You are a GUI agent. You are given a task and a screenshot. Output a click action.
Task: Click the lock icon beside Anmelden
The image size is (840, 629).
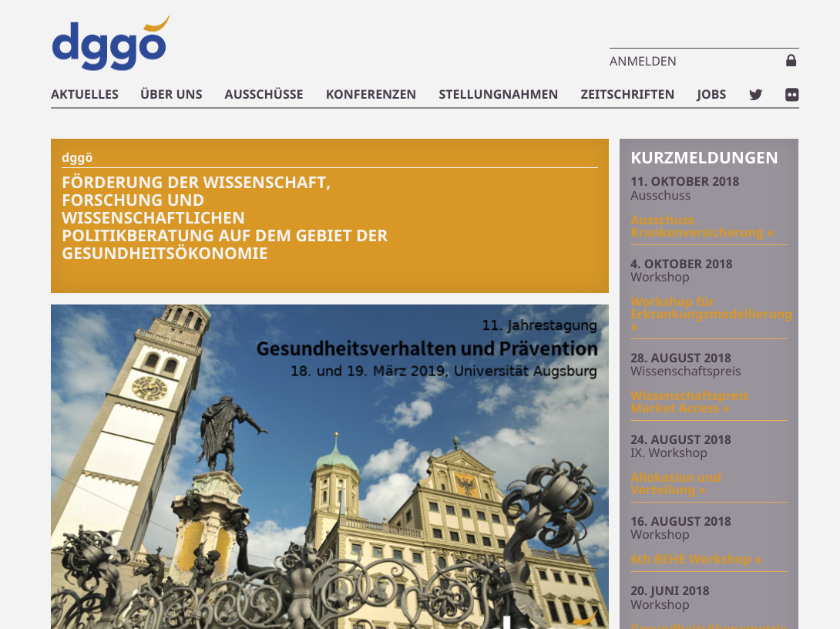[791, 60]
